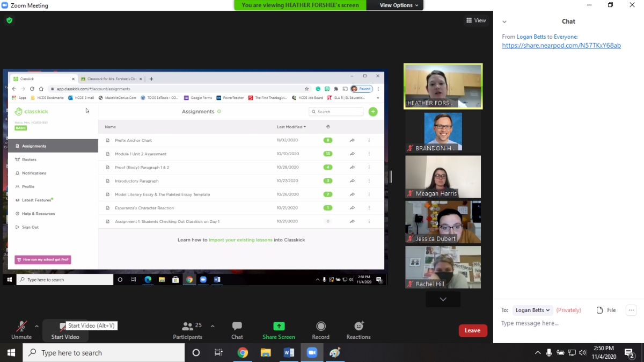
Task: Open the Participants panel
Action: click(187, 330)
